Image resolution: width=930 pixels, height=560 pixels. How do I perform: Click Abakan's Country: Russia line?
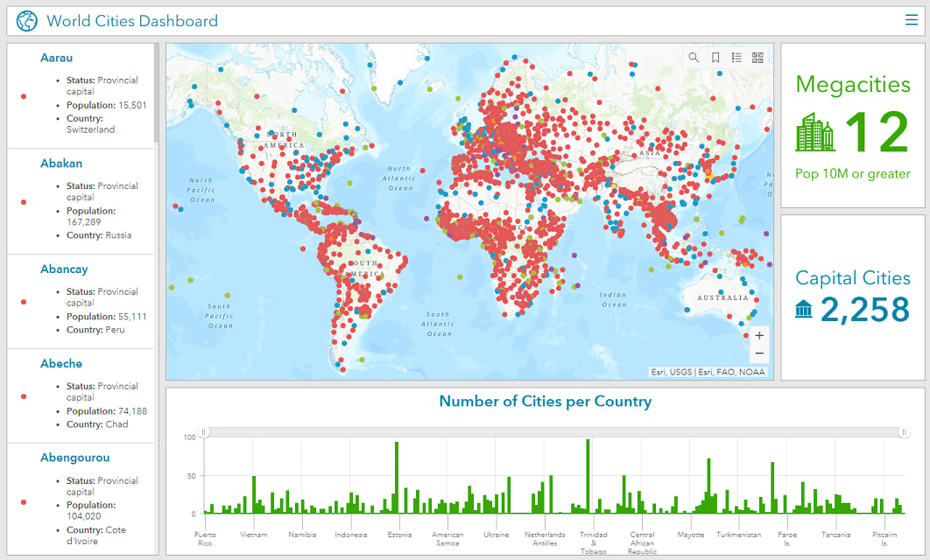[x=99, y=235]
